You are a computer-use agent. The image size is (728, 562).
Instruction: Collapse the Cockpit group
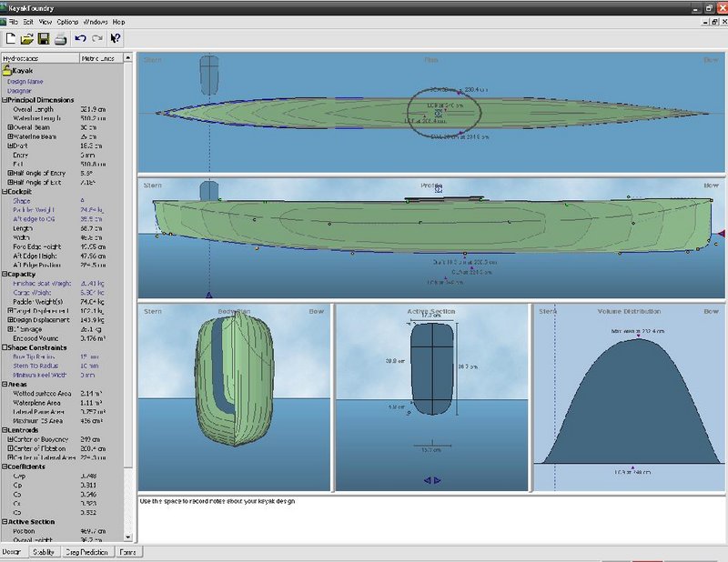point(5,192)
